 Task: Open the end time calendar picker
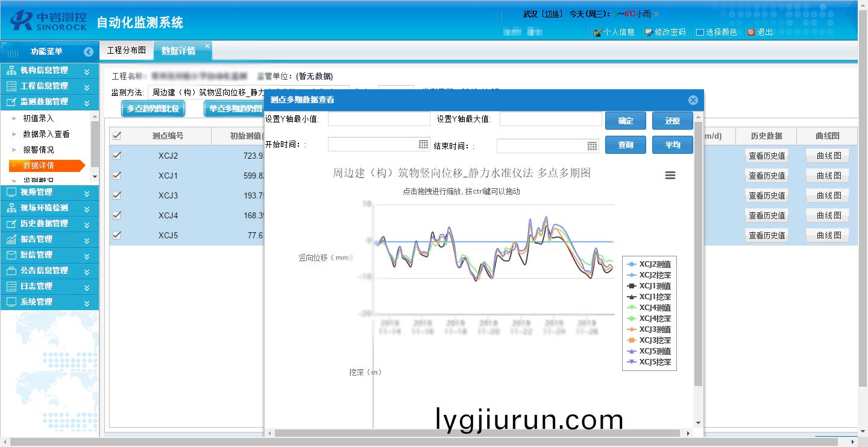click(592, 145)
